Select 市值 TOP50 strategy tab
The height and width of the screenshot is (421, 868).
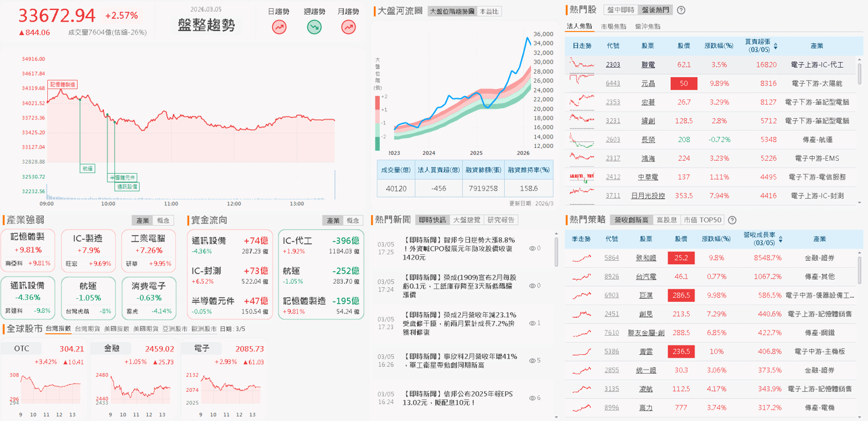click(x=703, y=220)
